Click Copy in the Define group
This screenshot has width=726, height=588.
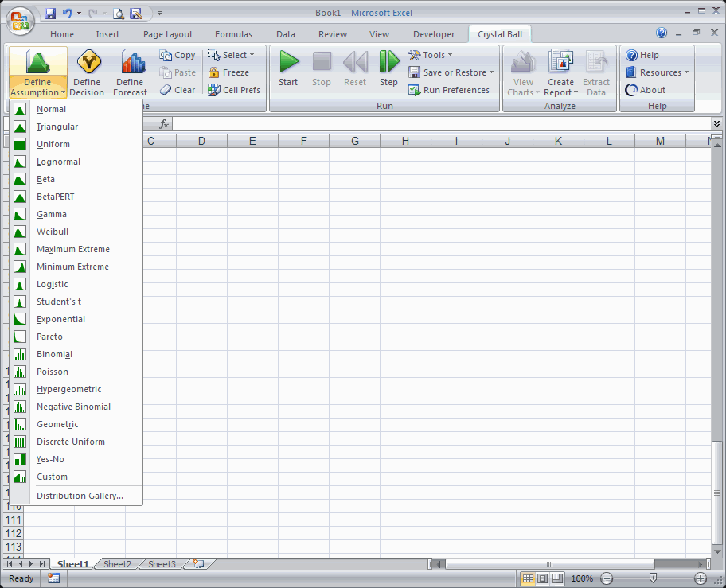[178, 55]
